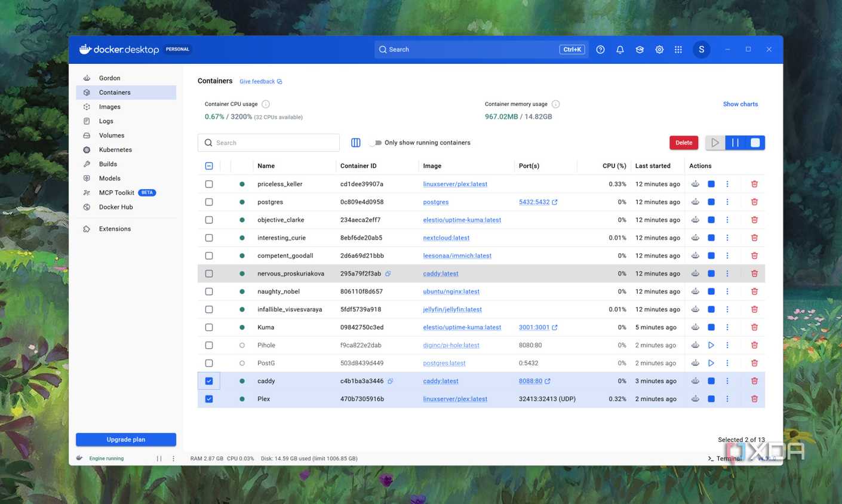
Task: Focus the top header Search bar
Action: pos(481,50)
